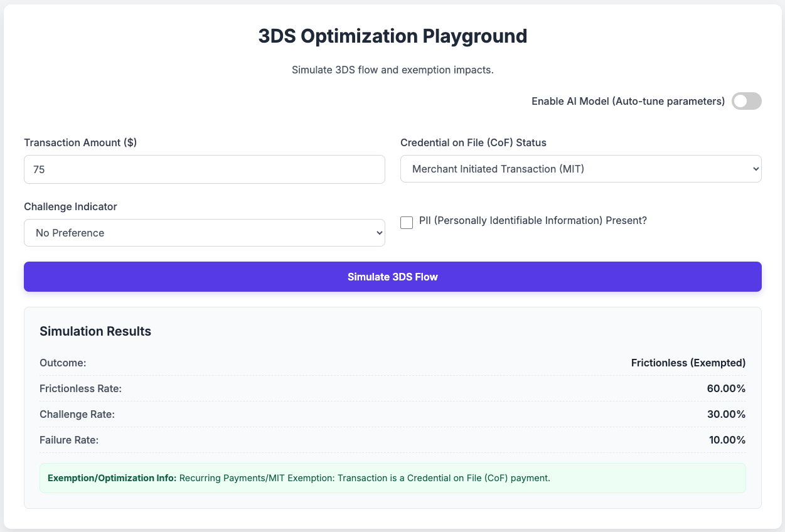Expand the Challenge Indicator dropdown
Screen dimensions: 785x532
pos(204,233)
